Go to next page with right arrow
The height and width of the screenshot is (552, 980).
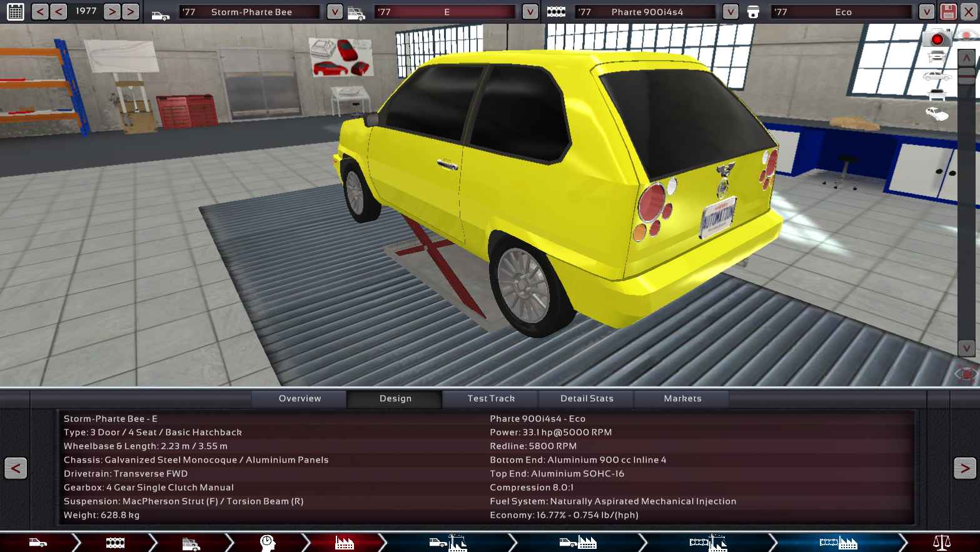[965, 468]
